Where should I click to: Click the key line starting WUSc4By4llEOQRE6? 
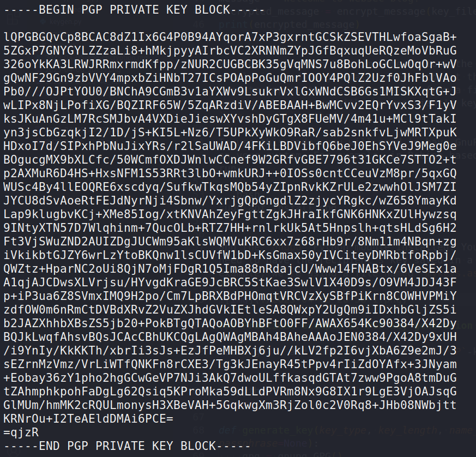click(x=230, y=187)
